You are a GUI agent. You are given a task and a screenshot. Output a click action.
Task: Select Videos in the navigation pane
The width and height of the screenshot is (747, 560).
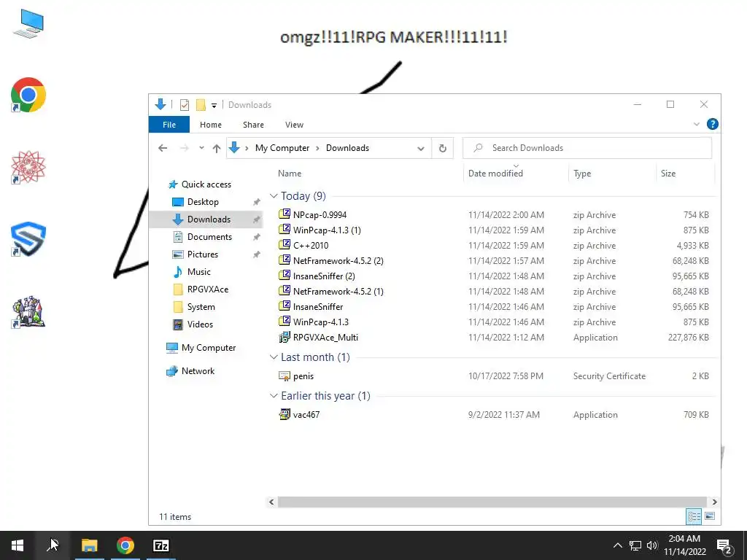[x=200, y=324]
